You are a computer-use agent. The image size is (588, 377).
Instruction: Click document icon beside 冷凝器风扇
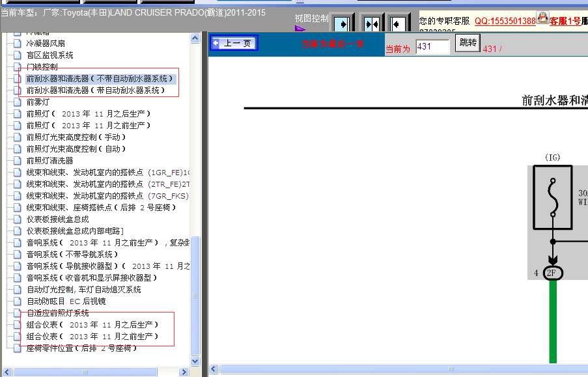click(x=17, y=44)
